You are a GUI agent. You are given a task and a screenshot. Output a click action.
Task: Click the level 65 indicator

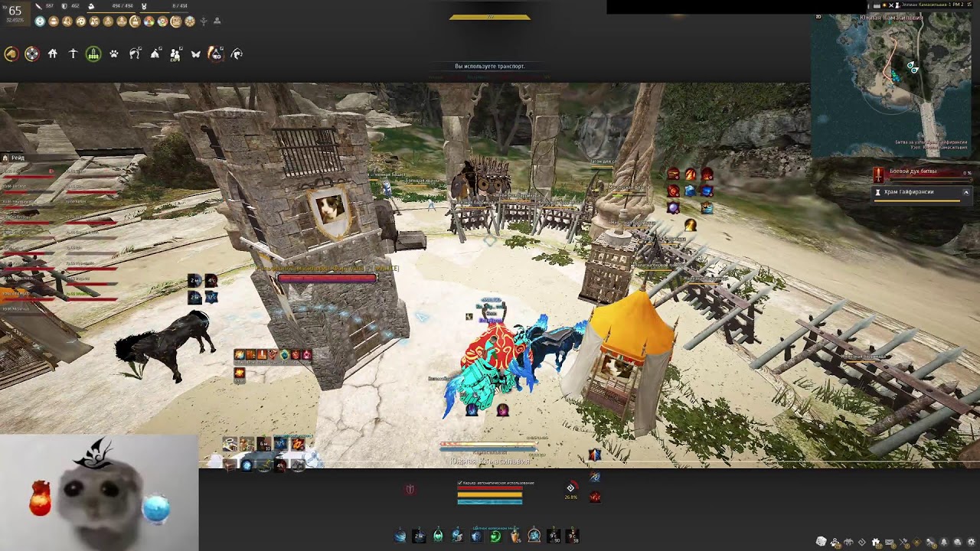pyautogui.click(x=15, y=11)
